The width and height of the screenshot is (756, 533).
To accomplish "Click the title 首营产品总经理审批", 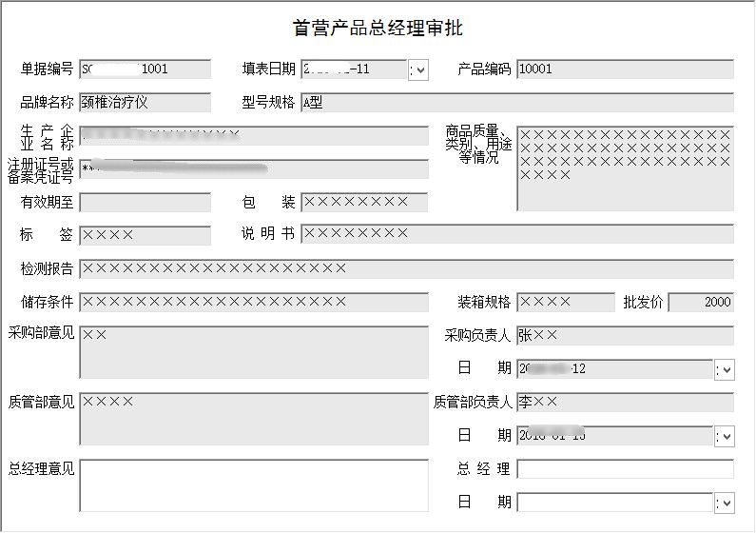I will click(378, 28).
